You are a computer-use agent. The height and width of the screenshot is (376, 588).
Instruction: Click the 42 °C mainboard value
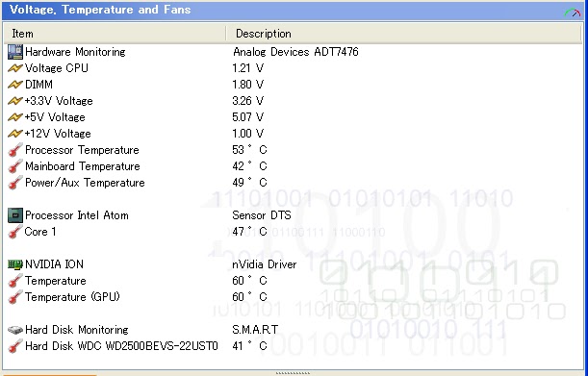click(x=249, y=166)
